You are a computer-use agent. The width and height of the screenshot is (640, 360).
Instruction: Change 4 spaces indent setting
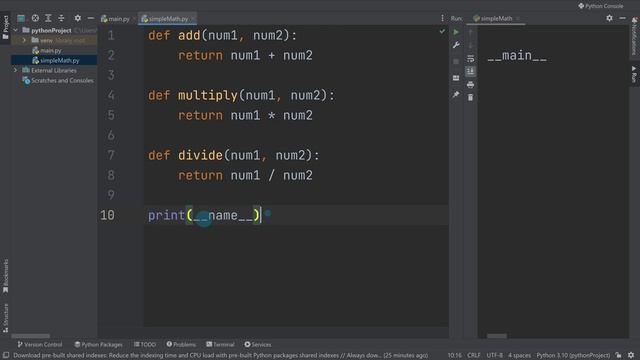pos(519,356)
